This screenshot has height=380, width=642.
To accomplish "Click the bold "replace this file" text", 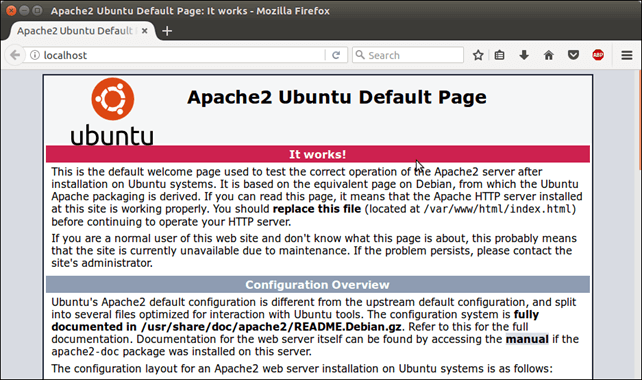I will [317, 209].
